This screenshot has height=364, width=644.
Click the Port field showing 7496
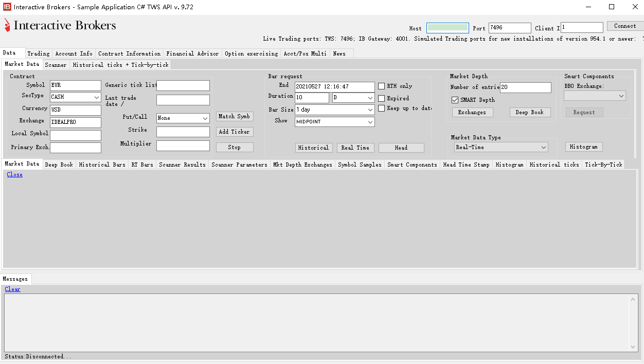[x=509, y=28]
